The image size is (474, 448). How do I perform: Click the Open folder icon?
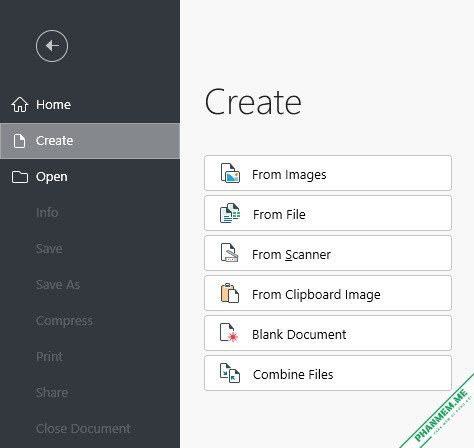20,177
